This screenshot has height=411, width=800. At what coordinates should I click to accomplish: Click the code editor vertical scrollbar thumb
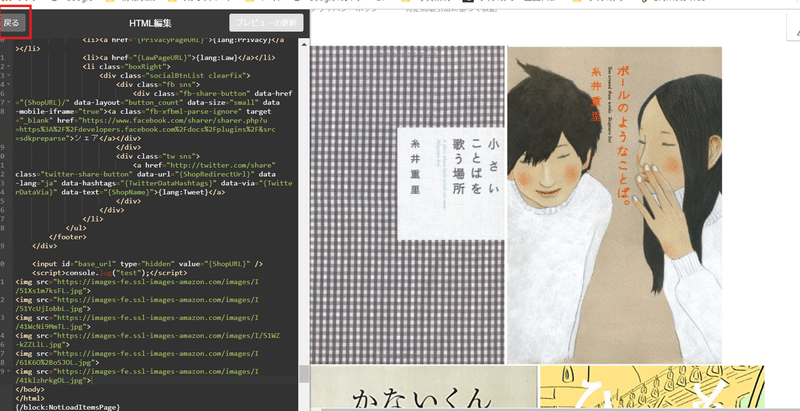[x=304, y=373]
